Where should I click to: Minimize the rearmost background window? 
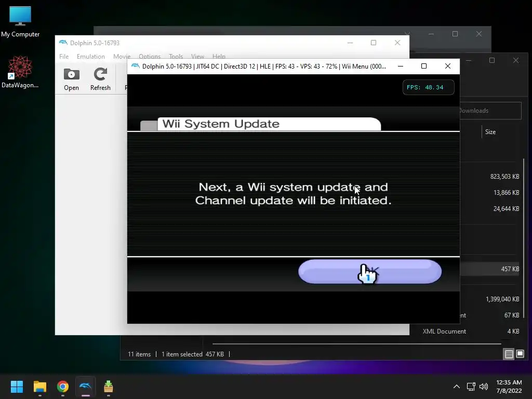[x=431, y=34]
